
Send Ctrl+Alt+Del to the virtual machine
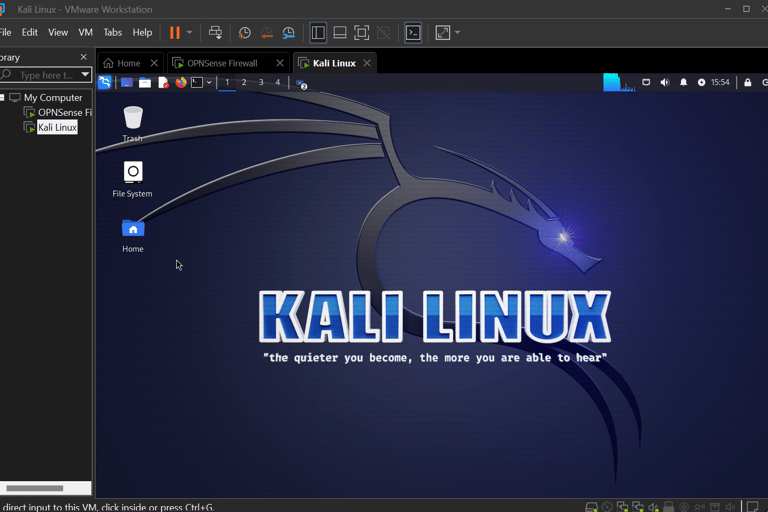tap(215, 33)
